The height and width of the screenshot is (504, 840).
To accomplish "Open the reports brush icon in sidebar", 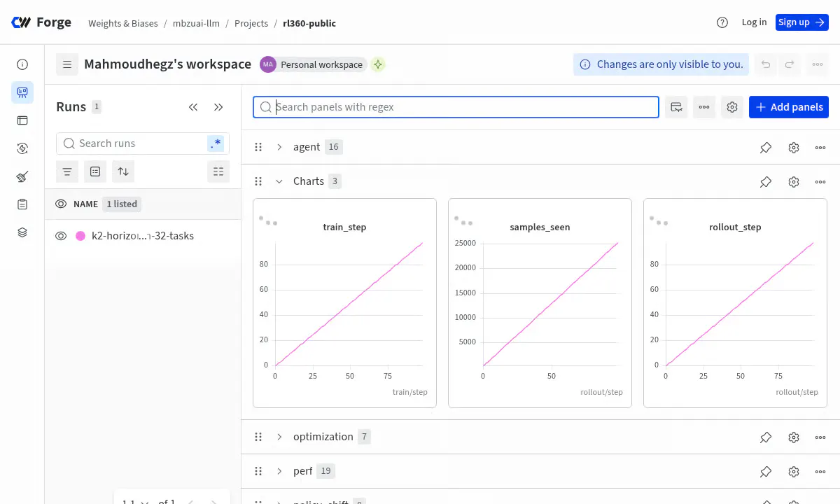I will coord(22,176).
